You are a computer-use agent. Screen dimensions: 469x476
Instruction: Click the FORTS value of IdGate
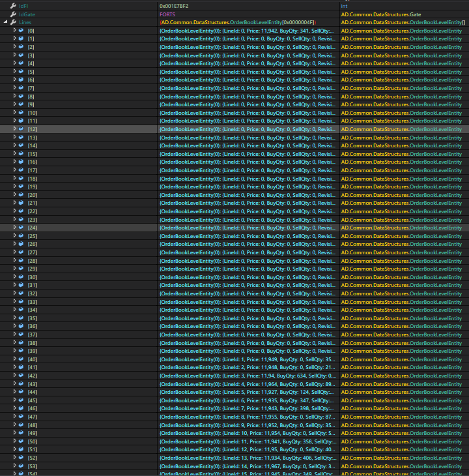(x=167, y=14)
